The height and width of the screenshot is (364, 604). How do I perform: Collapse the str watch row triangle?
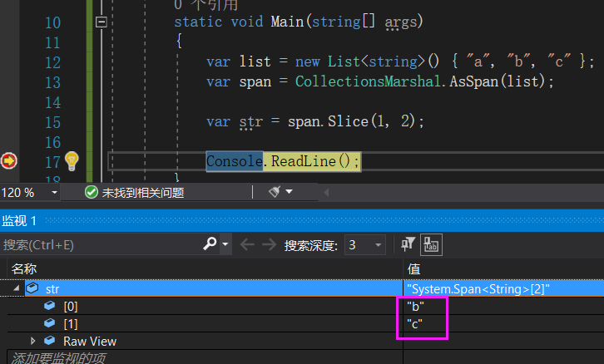pos(16,288)
